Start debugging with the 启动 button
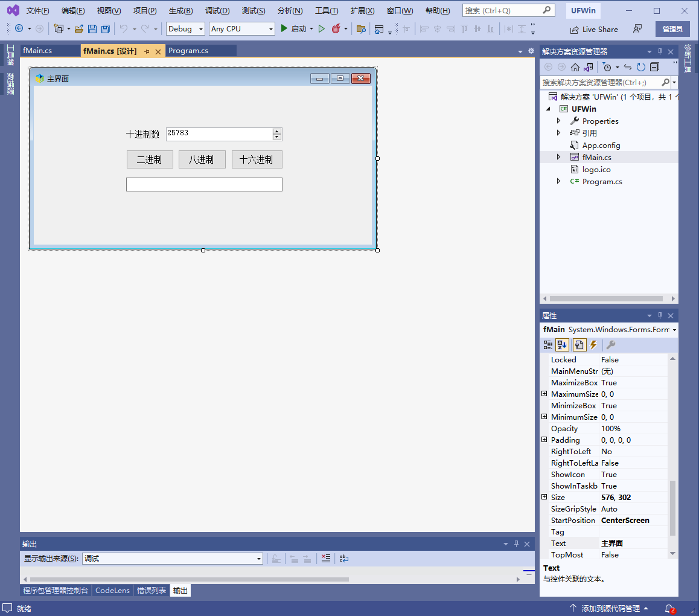The width and height of the screenshot is (699, 616). (x=293, y=29)
